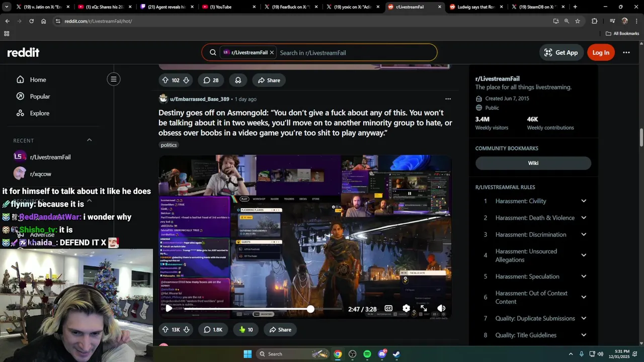Share the Destiny goes off post
This screenshot has width=644, height=362.
click(x=280, y=330)
